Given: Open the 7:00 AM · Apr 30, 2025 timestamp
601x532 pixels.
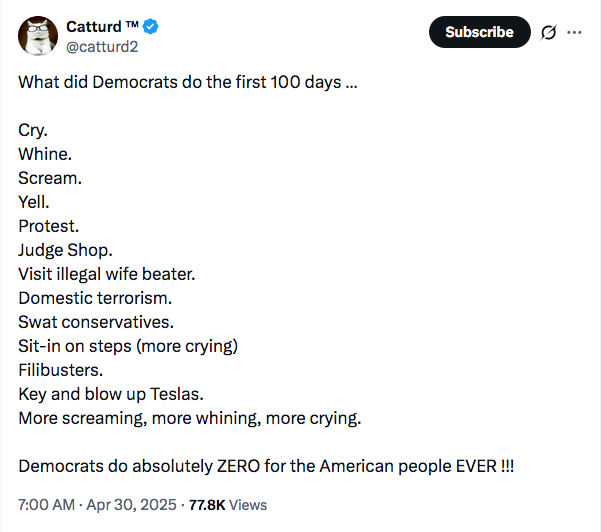Looking at the screenshot, I should 97,505.
